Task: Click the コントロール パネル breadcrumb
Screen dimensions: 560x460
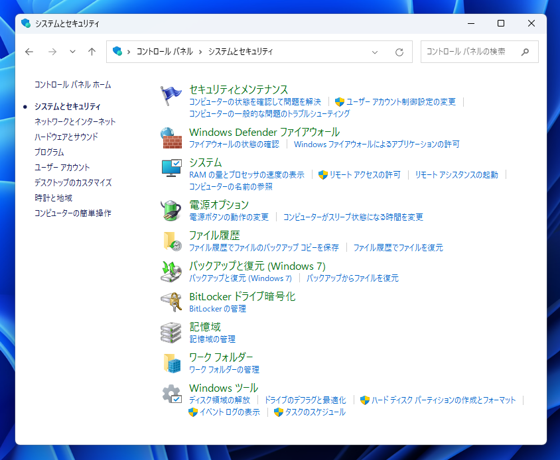Action: (x=165, y=52)
